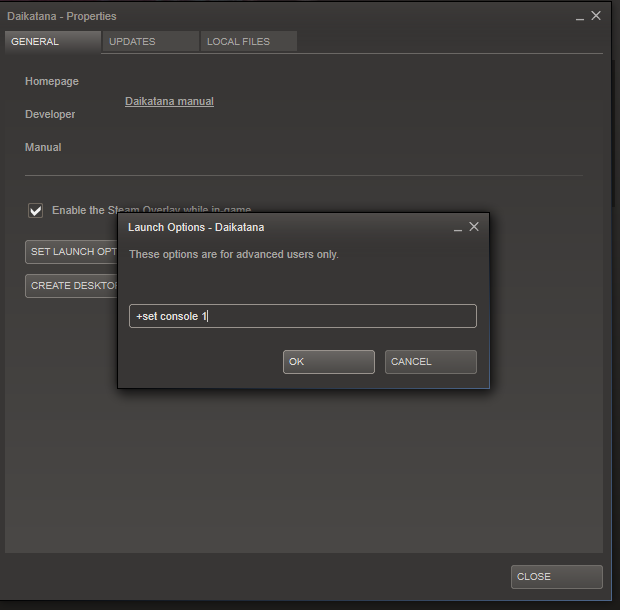Image resolution: width=620 pixels, height=610 pixels.
Task: Open the UPDATES tab
Action: [151, 42]
